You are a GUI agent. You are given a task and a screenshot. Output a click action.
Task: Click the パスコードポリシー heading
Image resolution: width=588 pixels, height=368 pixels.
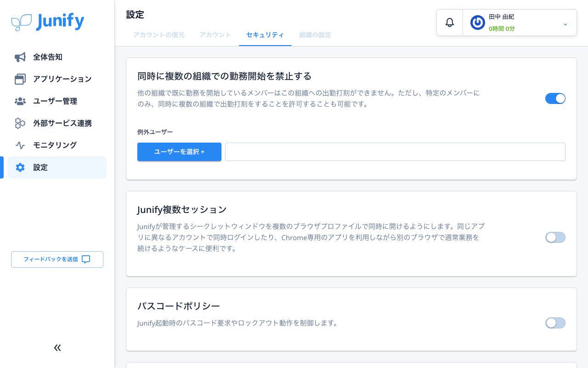(x=179, y=306)
